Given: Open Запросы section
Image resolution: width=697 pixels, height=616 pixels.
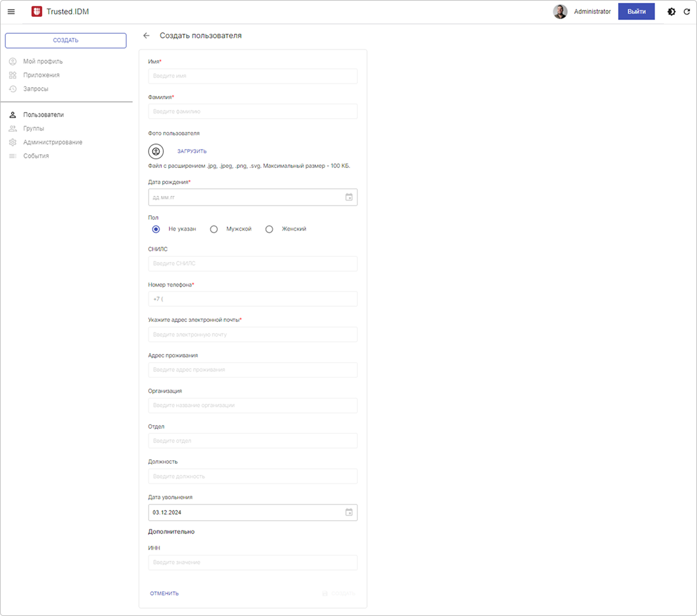Looking at the screenshot, I should (x=36, y=89).
